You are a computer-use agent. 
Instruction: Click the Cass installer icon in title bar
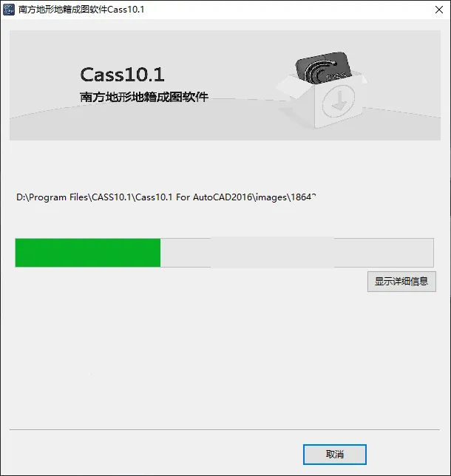coord(9,10)
